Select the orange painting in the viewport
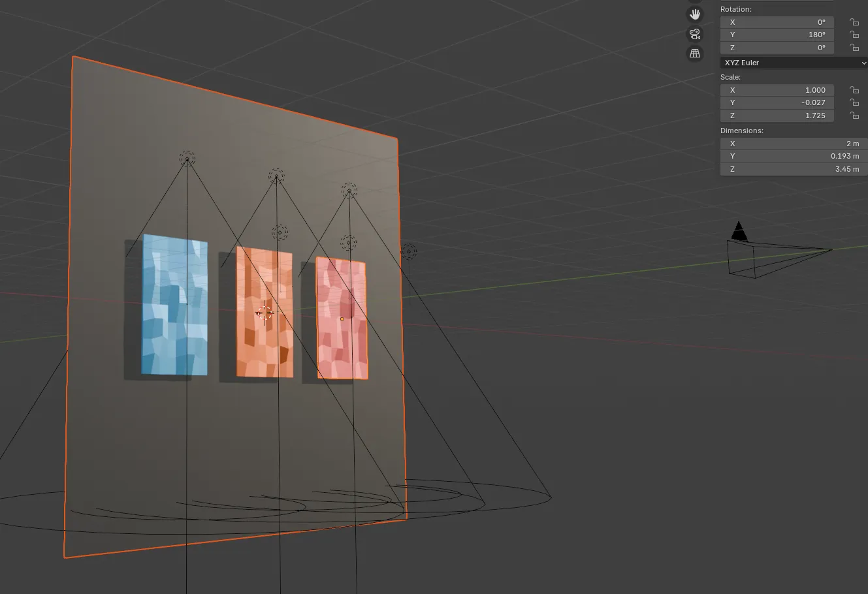Viewport: 868px width, 594px height. pos(265,312)
